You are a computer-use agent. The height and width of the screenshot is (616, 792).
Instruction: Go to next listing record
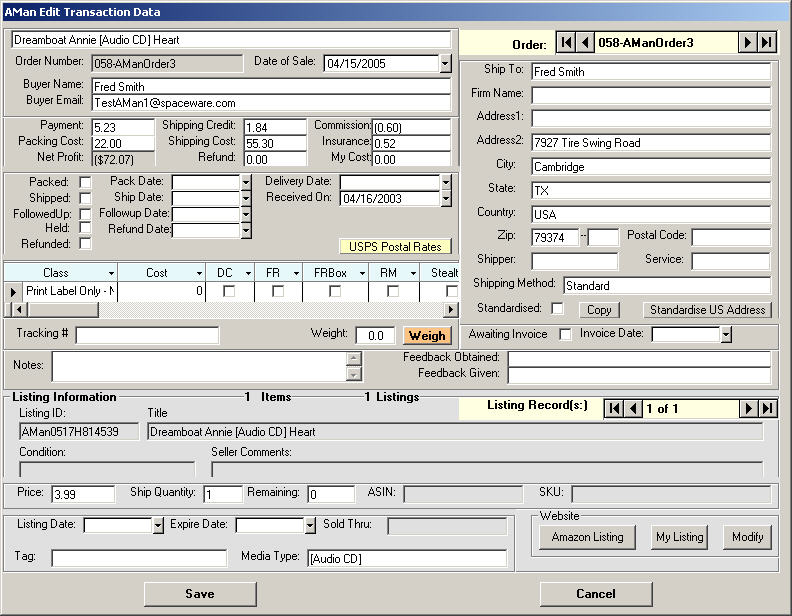747,408
